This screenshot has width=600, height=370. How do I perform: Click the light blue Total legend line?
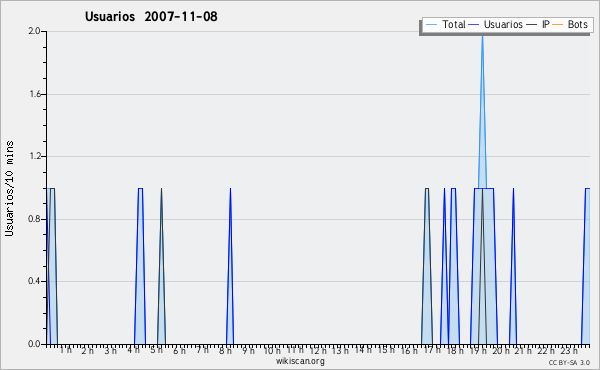pyautogui.click(x=431, y=25)
